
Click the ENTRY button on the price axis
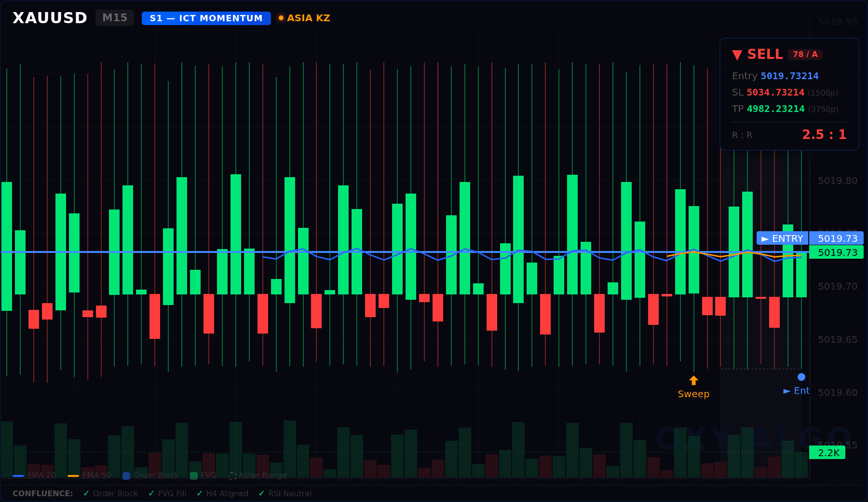[782, 238]
